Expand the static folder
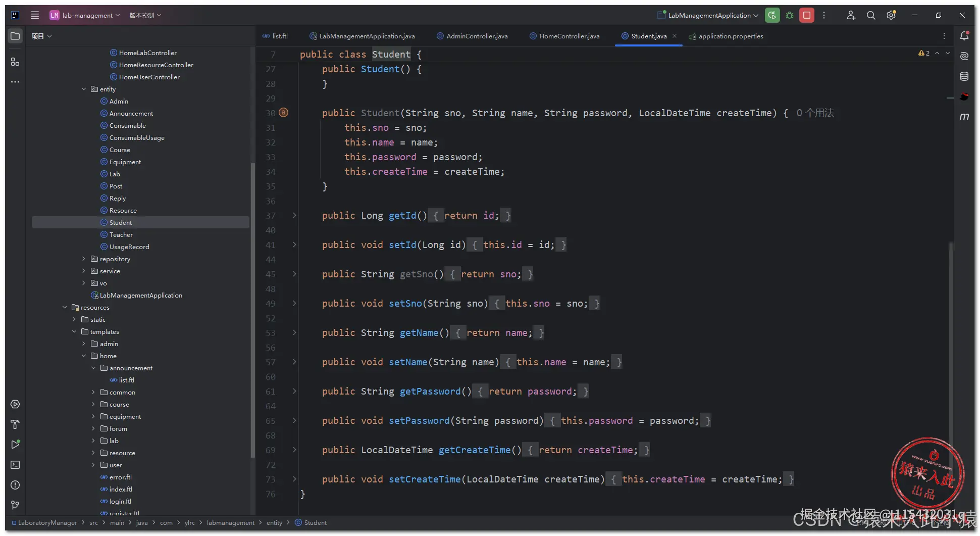Screen dimensions: 980x536 (74, 319)
